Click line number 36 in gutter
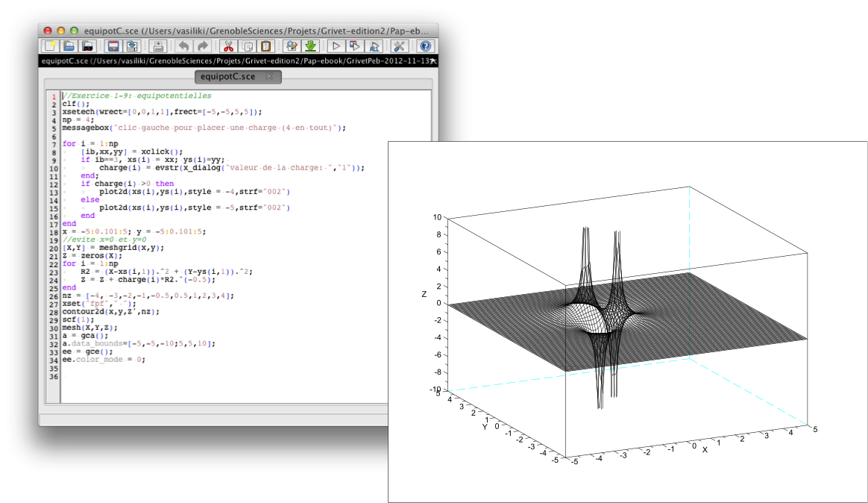The width and height of the screenshot is (868, 503). pos(53,377)
